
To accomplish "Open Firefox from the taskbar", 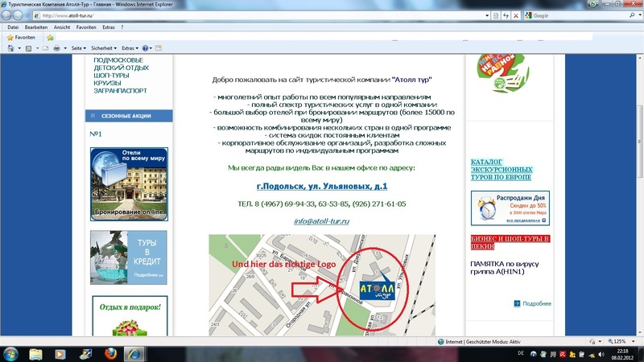I will pyautogui.click(x=110, y=354).
